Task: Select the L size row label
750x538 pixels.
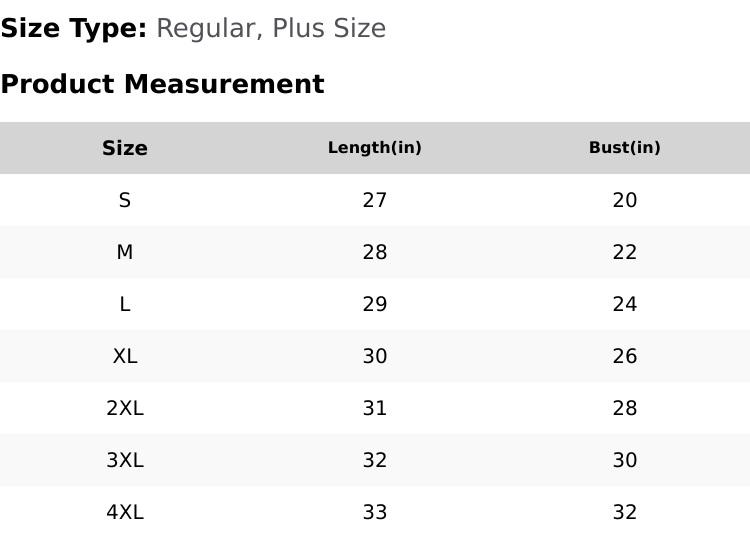Action: tap(125, 304)
